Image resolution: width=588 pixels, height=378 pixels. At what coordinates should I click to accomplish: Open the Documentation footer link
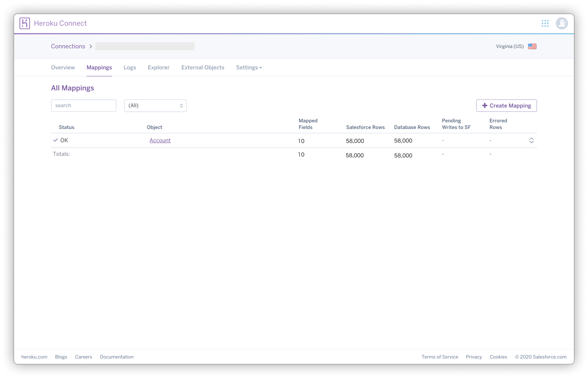coord(117,357)
